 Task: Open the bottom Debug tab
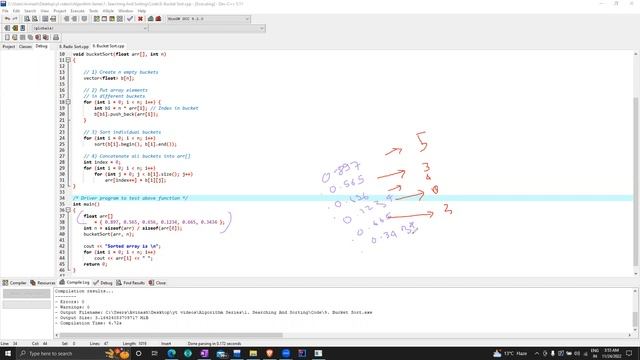coord(103,282)
